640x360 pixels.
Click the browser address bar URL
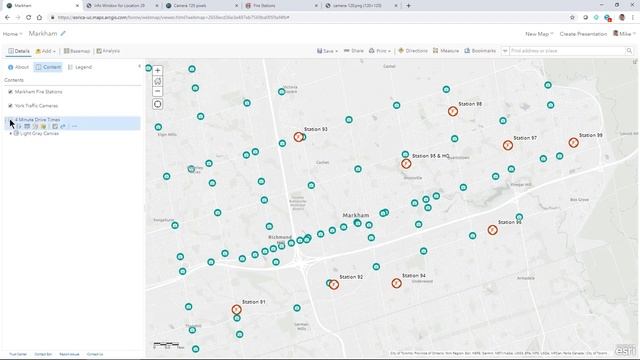pos(173,18)
